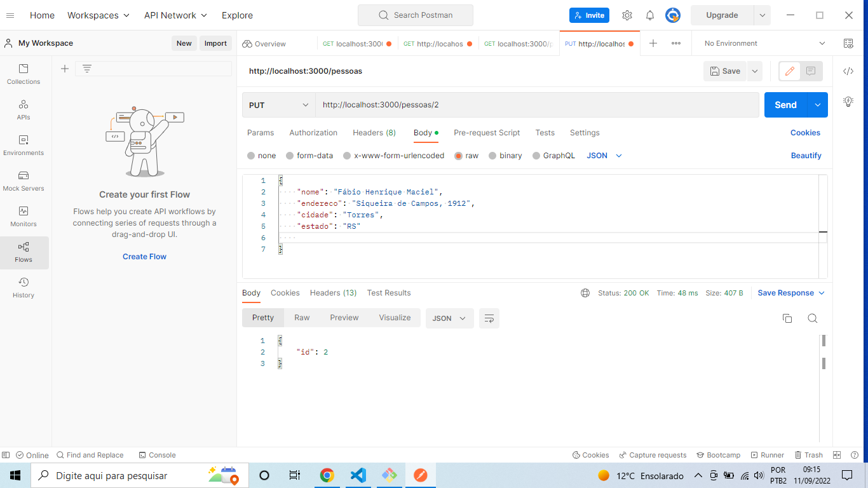Switch to the Pre-request Script tab
Viewport: 868px width, 488px height.
487,133
